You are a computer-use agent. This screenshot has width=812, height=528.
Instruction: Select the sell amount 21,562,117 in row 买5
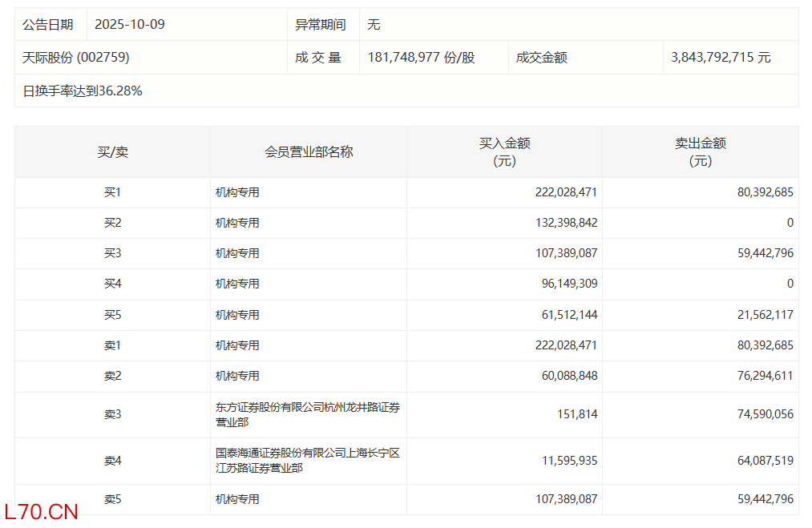[x=762, y=315]
